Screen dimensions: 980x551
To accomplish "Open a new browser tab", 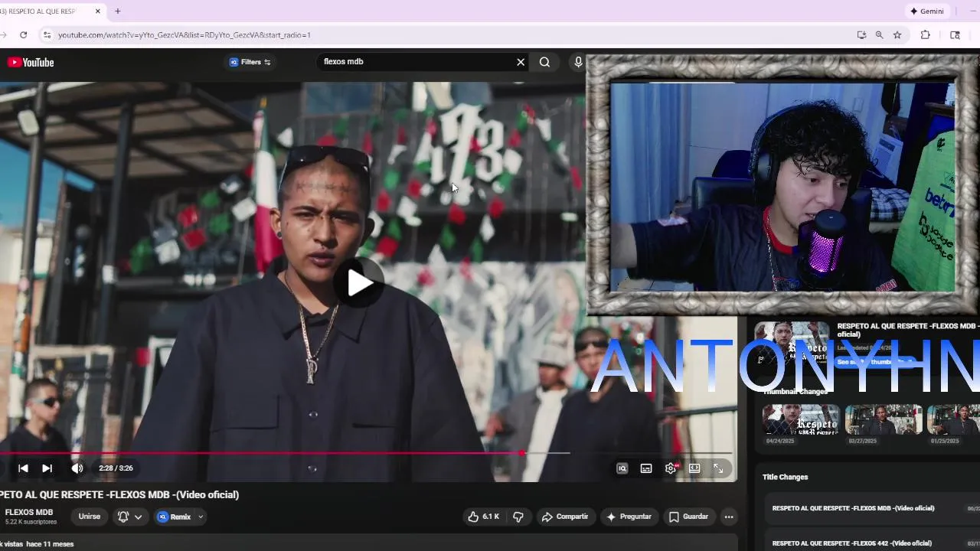I will click(x=117, y=11).
